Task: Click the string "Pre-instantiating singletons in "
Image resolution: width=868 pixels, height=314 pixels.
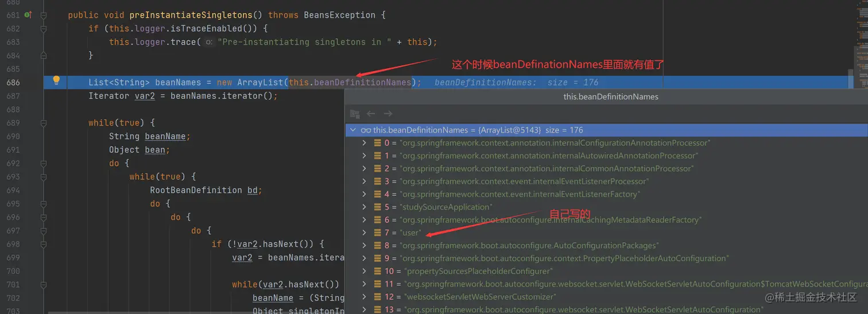Action: 304,42
